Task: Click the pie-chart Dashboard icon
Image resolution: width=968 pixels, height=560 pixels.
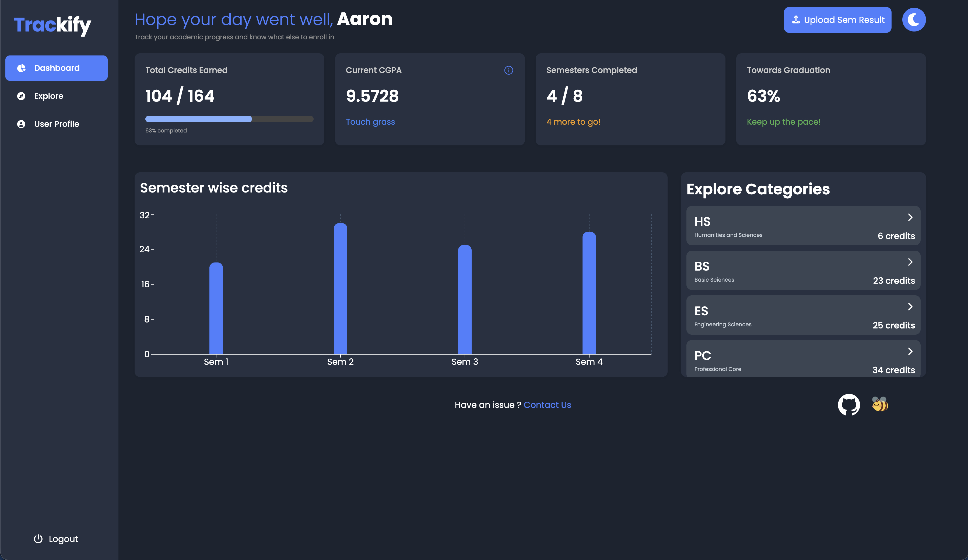Action: tap(22, 68)
